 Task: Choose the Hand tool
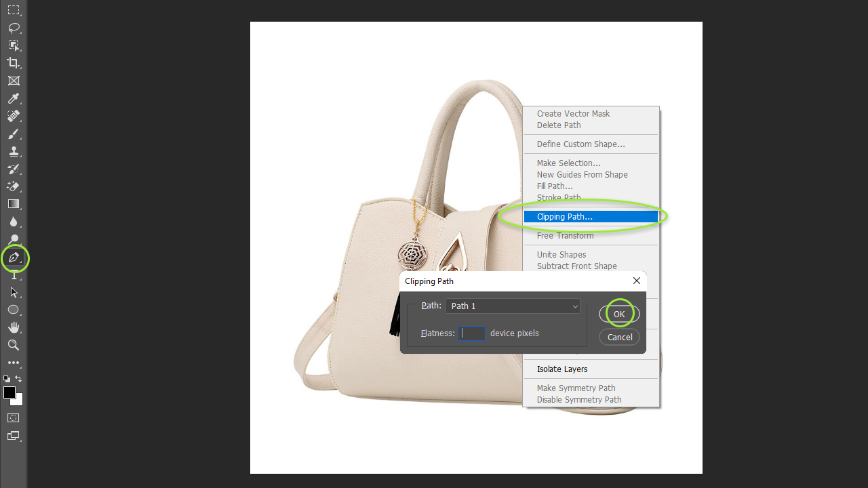pos(14,327)
